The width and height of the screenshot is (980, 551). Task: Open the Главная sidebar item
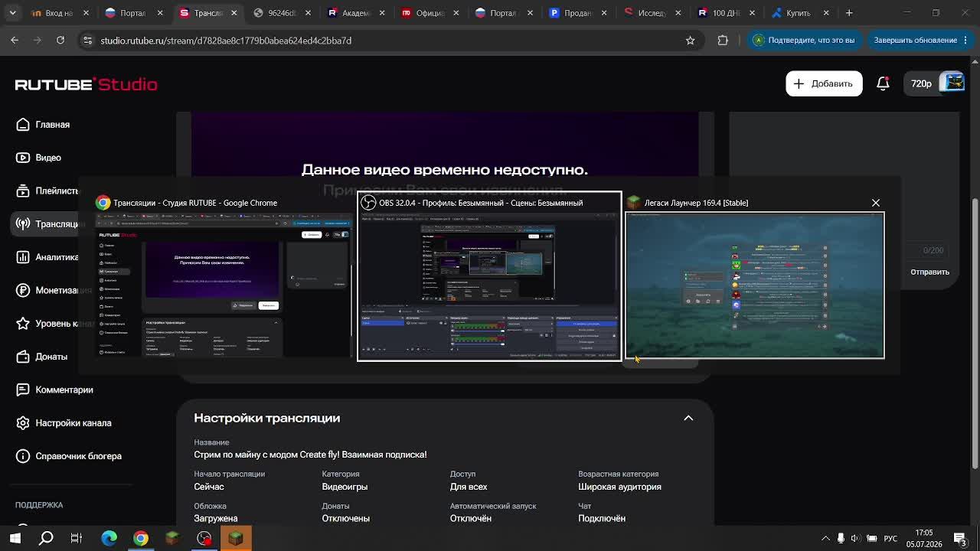coord(43,125)
